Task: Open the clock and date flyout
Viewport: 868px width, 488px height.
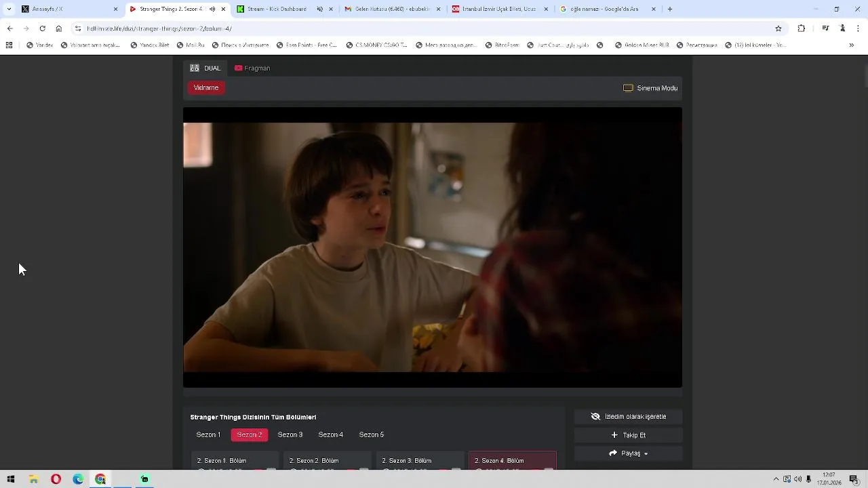Action: coord(829,479)
